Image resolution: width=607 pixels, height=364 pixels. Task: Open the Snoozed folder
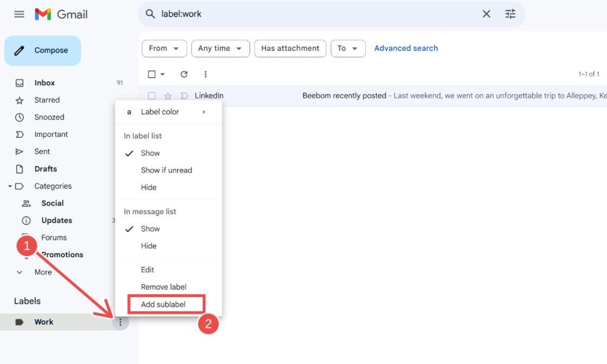[x=49, y=117]
